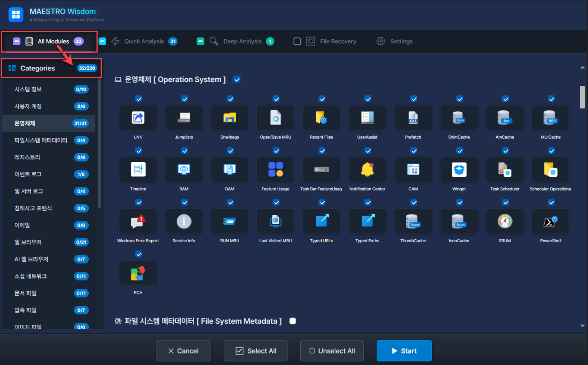Click the Prefetch EXE icon
The width and height of the screenshot is (588, 365).
click(x=413, y=118)
